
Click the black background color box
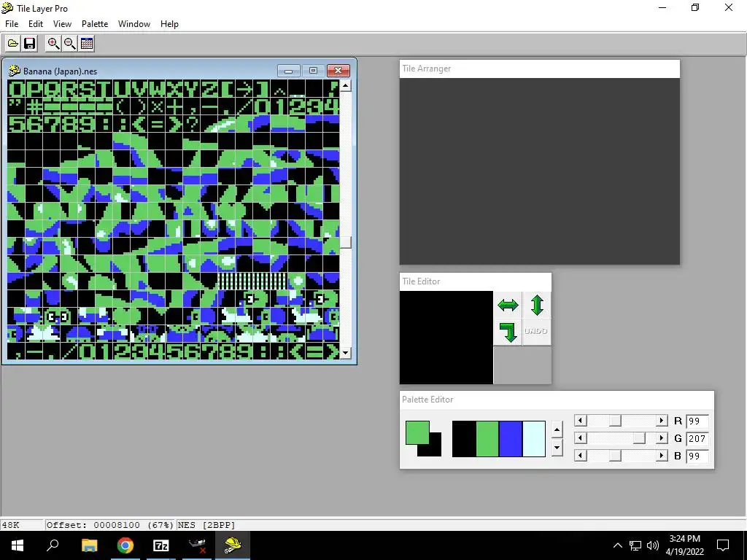(435, 450)
